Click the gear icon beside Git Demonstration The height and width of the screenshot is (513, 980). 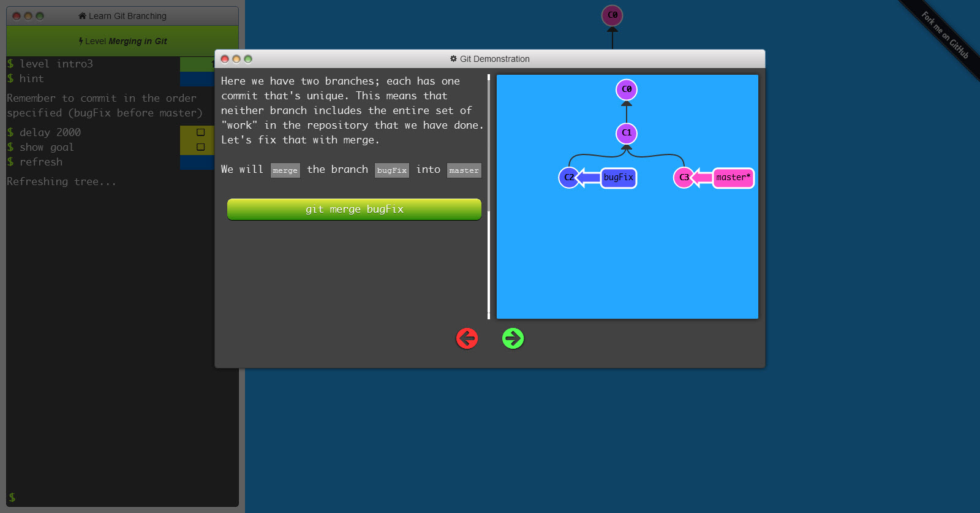[x=453, y=59]
